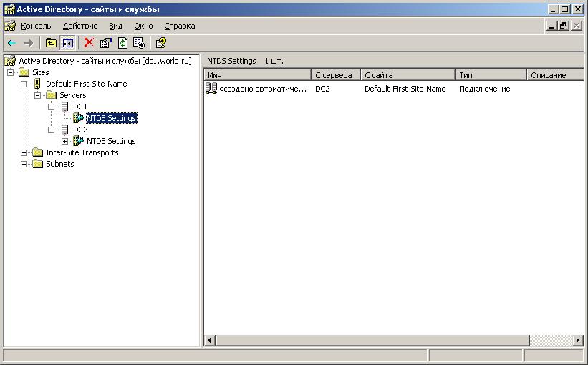This screenshot has height=365, width=588.
Task: Select Default-First-Site-Name in the tree
Action: pos(86,84)
